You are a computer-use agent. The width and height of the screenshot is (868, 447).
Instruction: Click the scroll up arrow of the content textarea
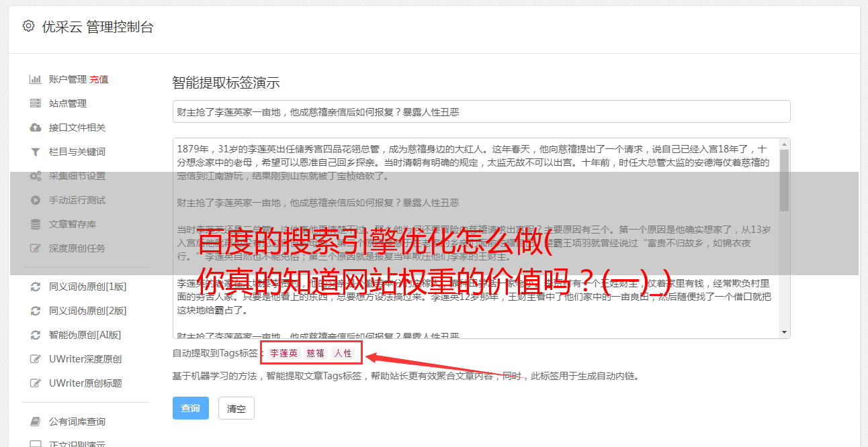click(x=784, y=144)
